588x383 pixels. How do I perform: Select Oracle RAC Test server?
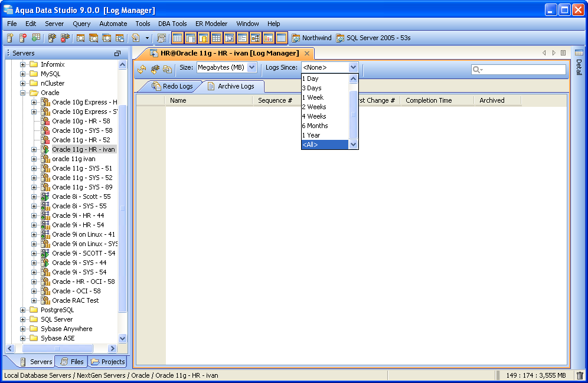(x=76, y=300)
